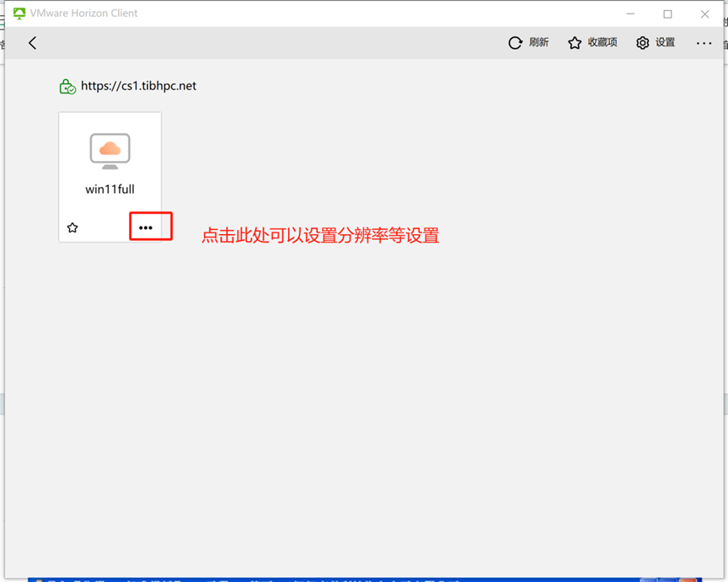Screen dimensions: 728x582
Task: Launch the win11full desktop icon
Action: point(110,152)
